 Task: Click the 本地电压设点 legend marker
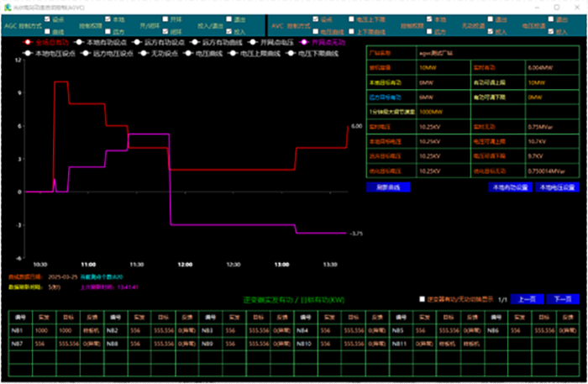tap(28, 53)
